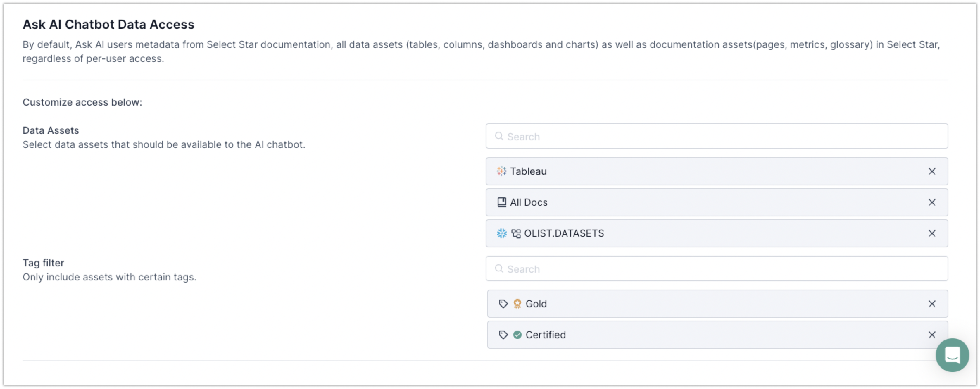Click the green Certified checkmark badge
The image size is (980, 389).
click(x=517, y=335)
